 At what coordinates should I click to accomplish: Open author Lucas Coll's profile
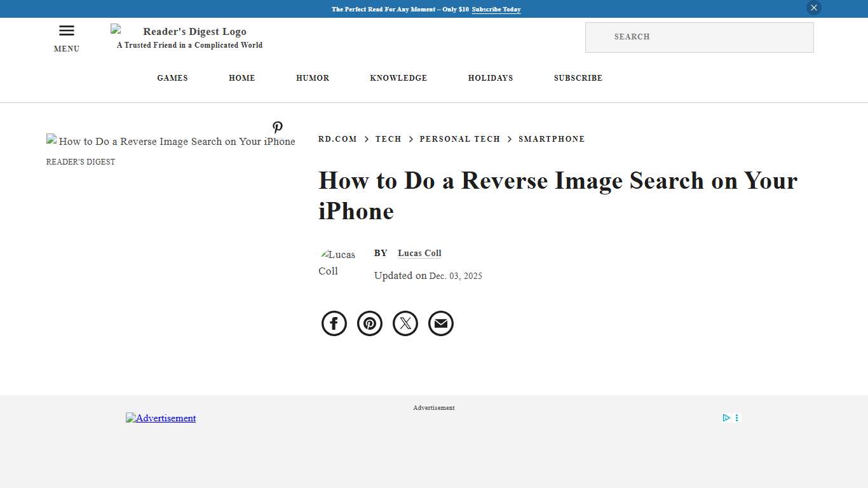coord(419,253)
